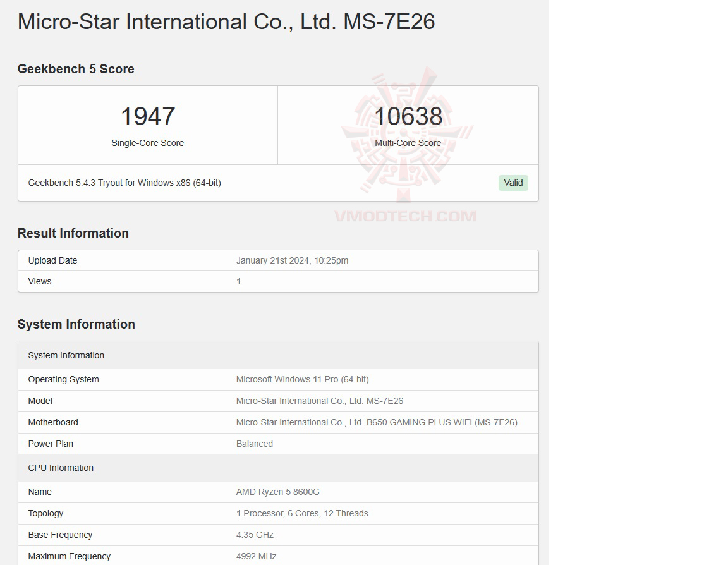Click the 'Topology' row label

[x=45, y=513]
